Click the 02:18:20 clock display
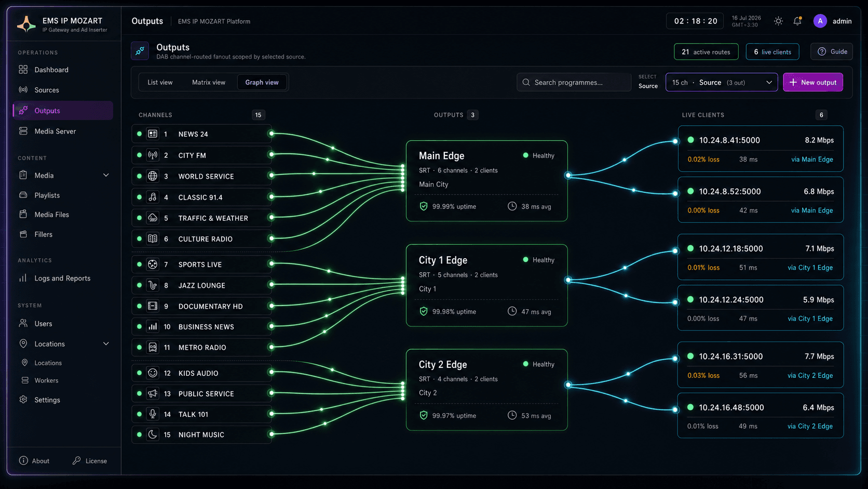Viewport: 868px width, 489px height. point(696,21)
